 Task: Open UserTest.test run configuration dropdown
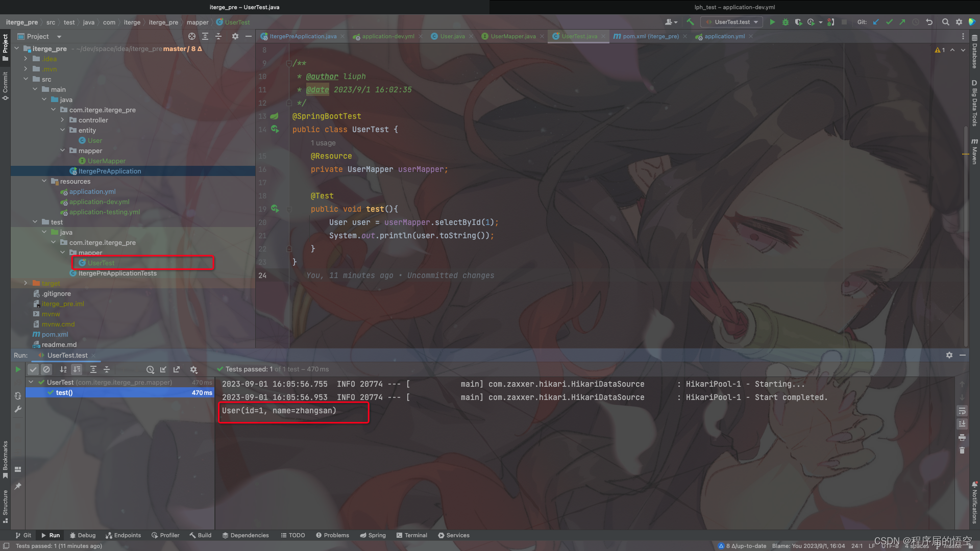click(x=732, y=22)
